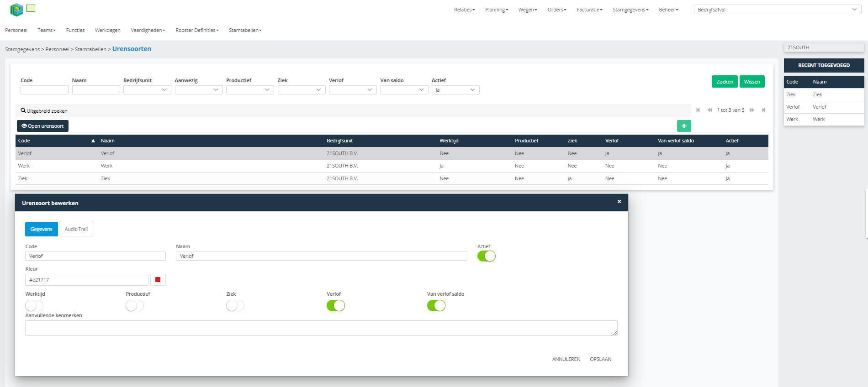Switch to the Audit-Trail tab

coord(76,229)
